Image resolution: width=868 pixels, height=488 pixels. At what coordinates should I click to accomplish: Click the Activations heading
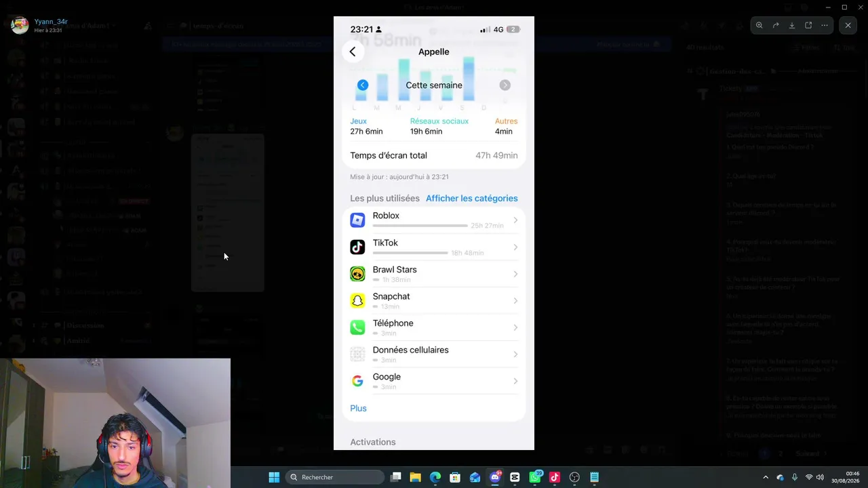[x=373, y=442]
